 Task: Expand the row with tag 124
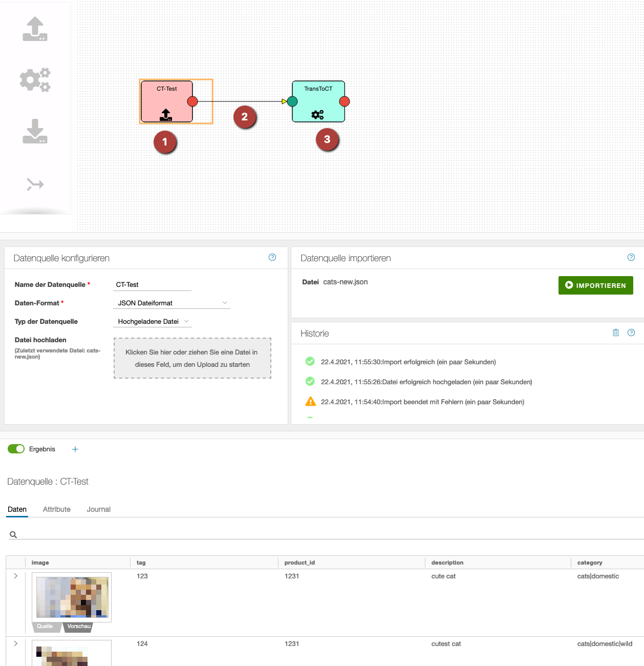coord(16,643)
